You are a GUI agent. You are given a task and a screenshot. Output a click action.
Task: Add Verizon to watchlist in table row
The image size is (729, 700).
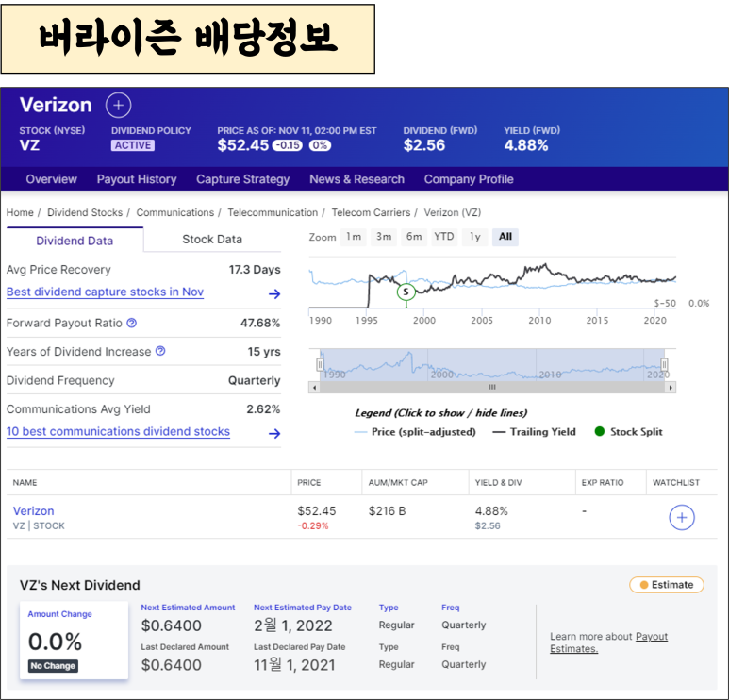coord(682,518)
